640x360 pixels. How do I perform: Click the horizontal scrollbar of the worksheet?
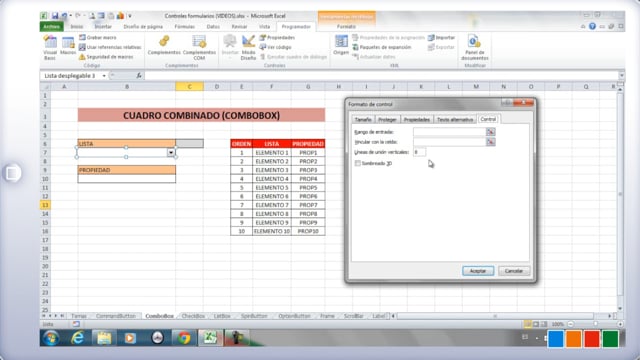pyautogui.click(x=495, y=316)
